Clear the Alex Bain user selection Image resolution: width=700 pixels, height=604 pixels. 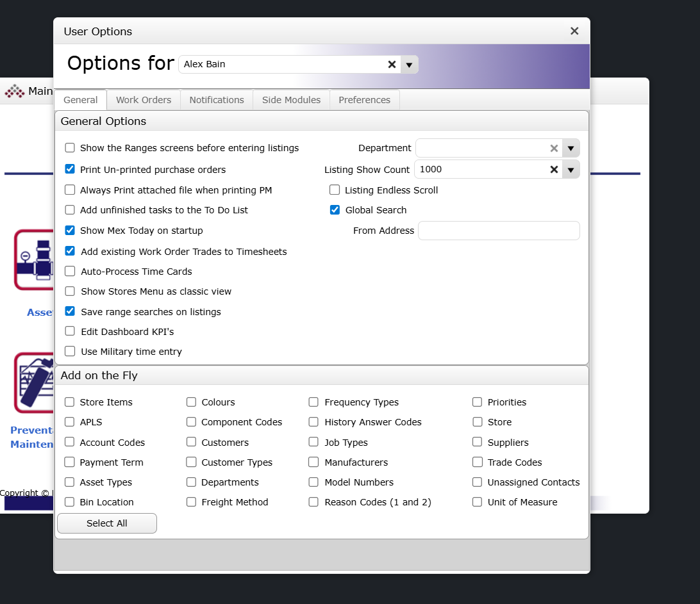point(392,65)
